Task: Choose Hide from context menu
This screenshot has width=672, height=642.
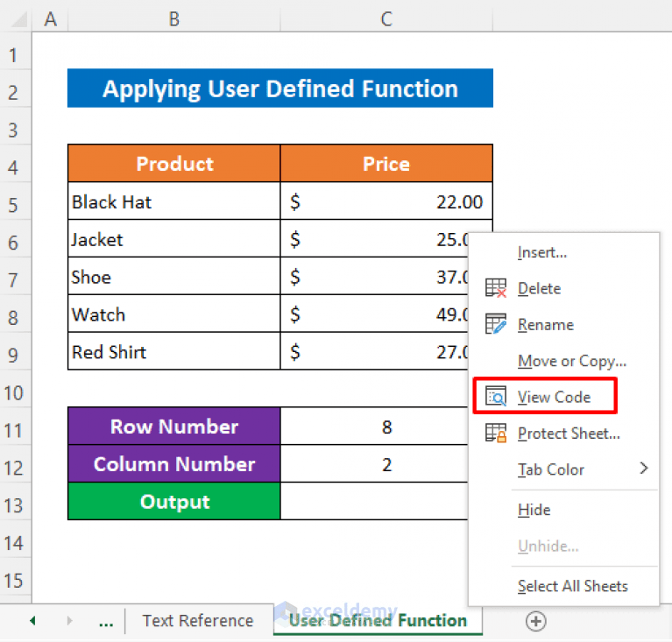Action: point(563,510)
